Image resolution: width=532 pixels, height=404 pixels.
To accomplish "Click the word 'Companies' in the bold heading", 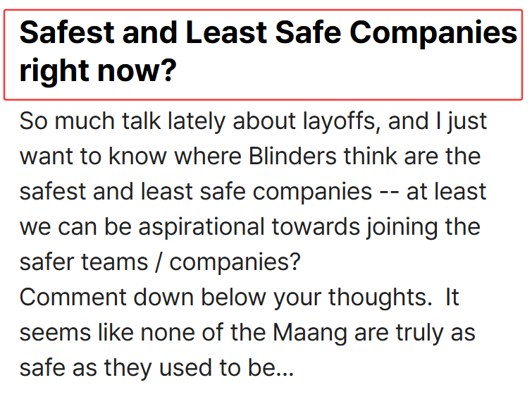I will click(x=433, y=32).
